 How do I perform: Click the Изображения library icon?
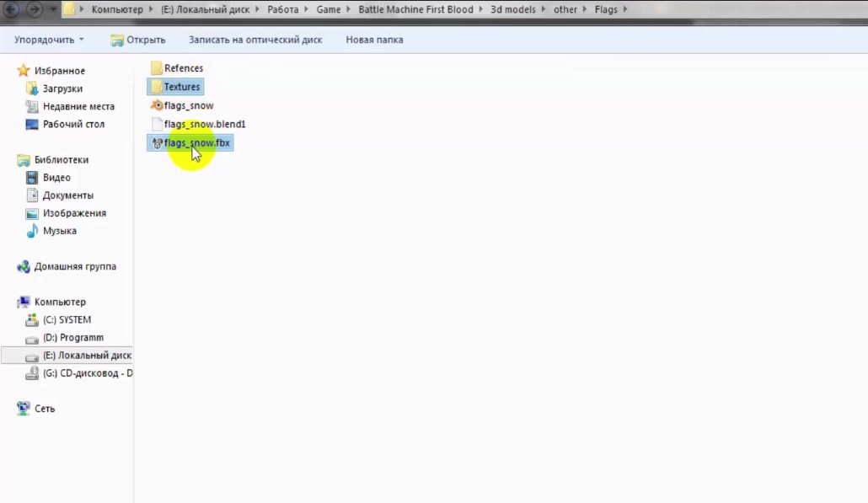coord(32,213)
